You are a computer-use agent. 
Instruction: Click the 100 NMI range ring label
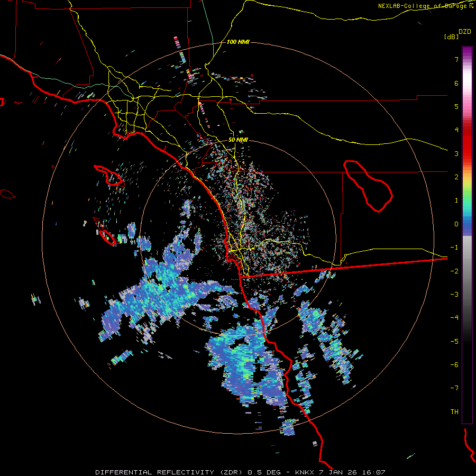click(238, 42)
